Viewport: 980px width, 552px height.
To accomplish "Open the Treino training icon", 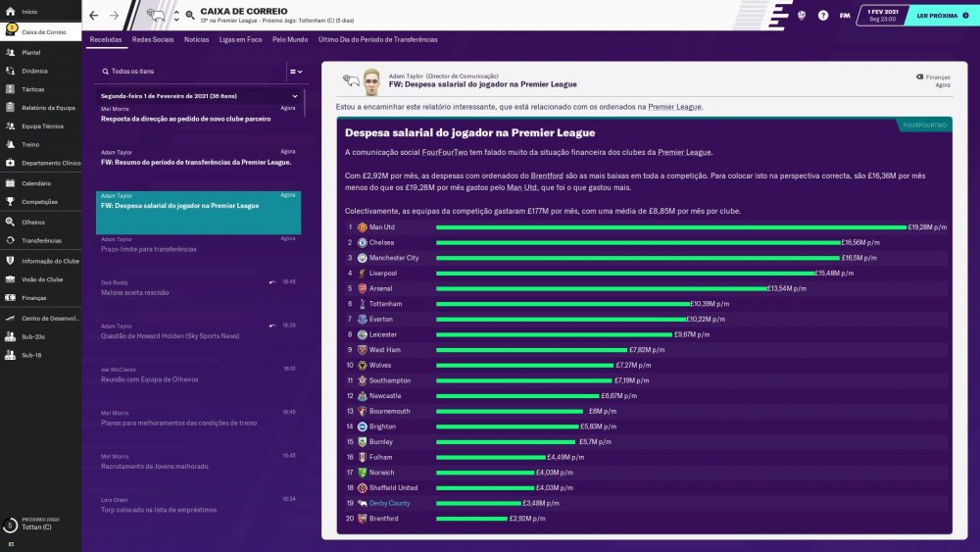I will pos(10,144).
